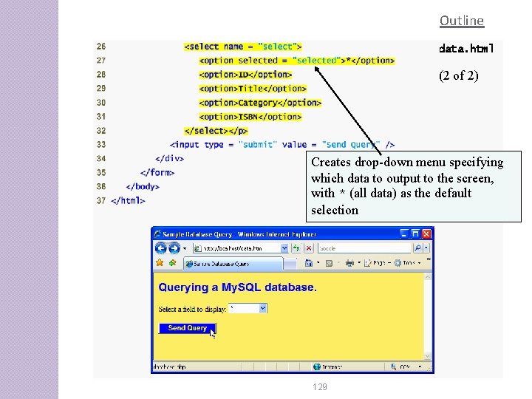Click the green Refresh icon
Screen dimensions: 532x399
[x=296, y=248]
